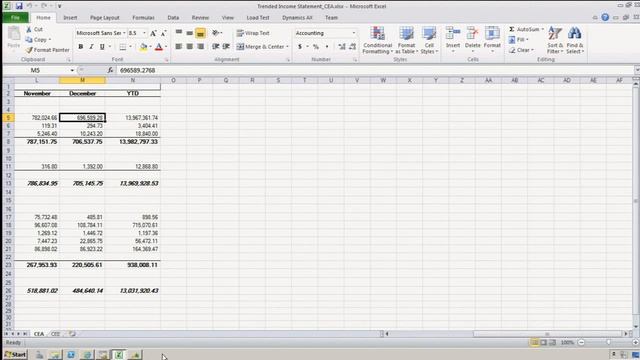Toggle Italic formatting

pos(91,47)
